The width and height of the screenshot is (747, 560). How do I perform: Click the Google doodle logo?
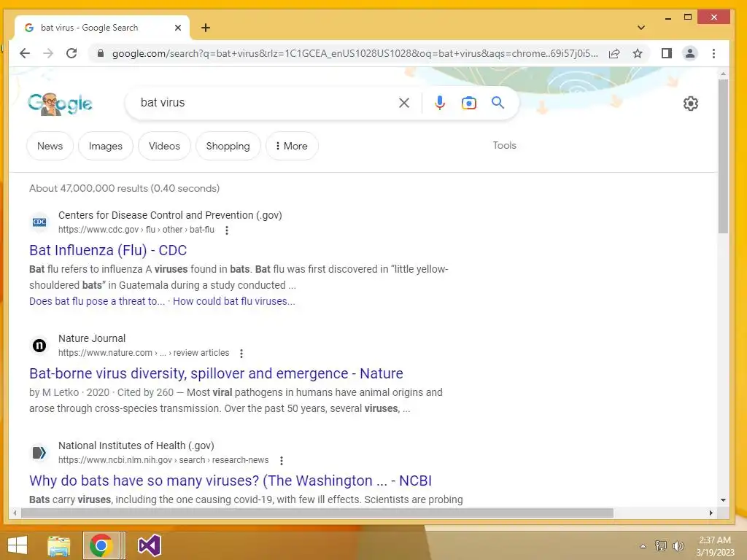60,104
